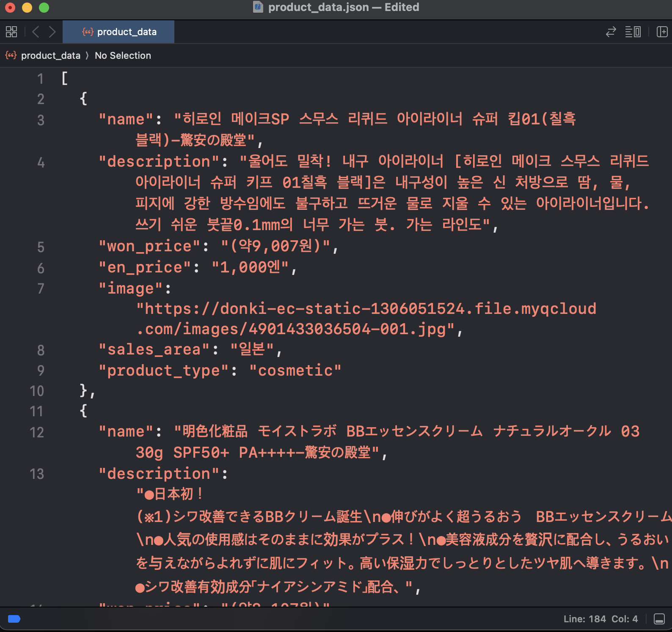Click product_data in the breadcrumb path
Viewport: 672px width, 632px height.
coord(50,55)
